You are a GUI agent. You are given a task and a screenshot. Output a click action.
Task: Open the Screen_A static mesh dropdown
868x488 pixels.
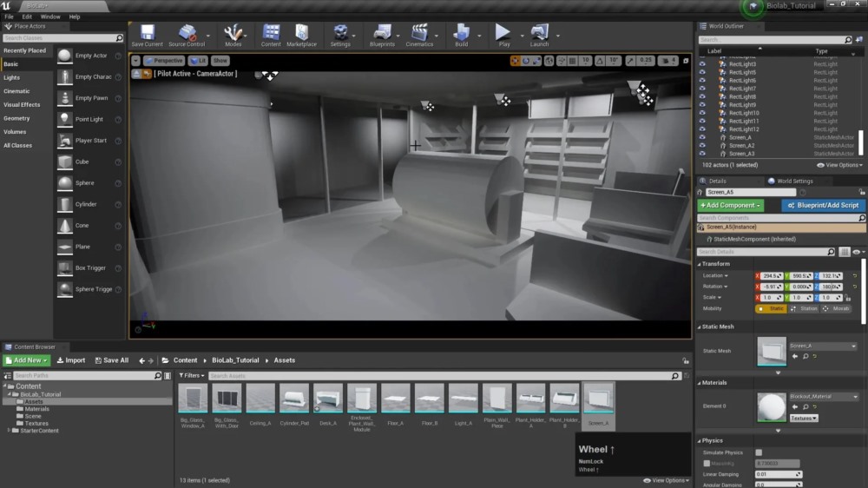(823, 346)
